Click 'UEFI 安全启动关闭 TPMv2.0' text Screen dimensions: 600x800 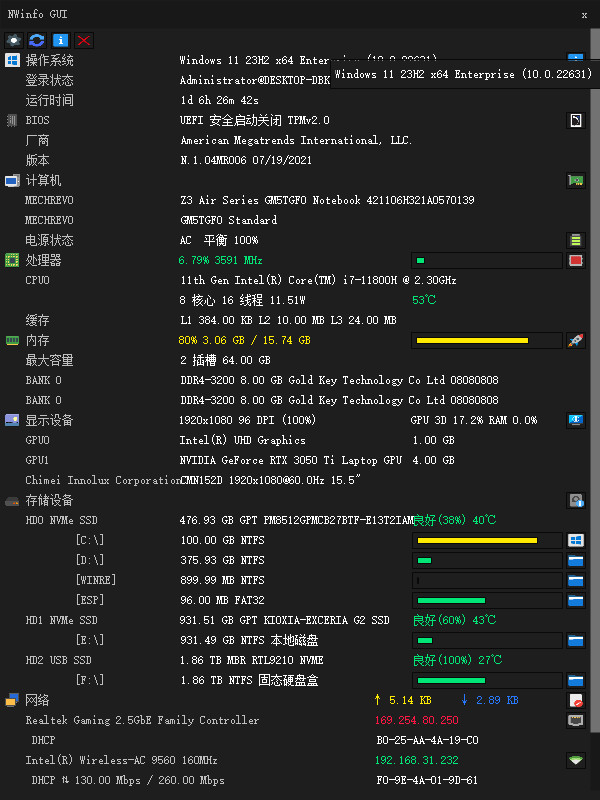click(255, 120)
